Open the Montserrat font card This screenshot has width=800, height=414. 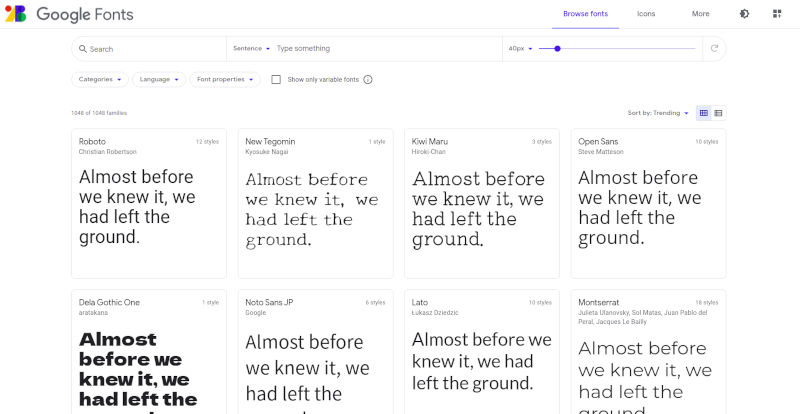(648, 352)
